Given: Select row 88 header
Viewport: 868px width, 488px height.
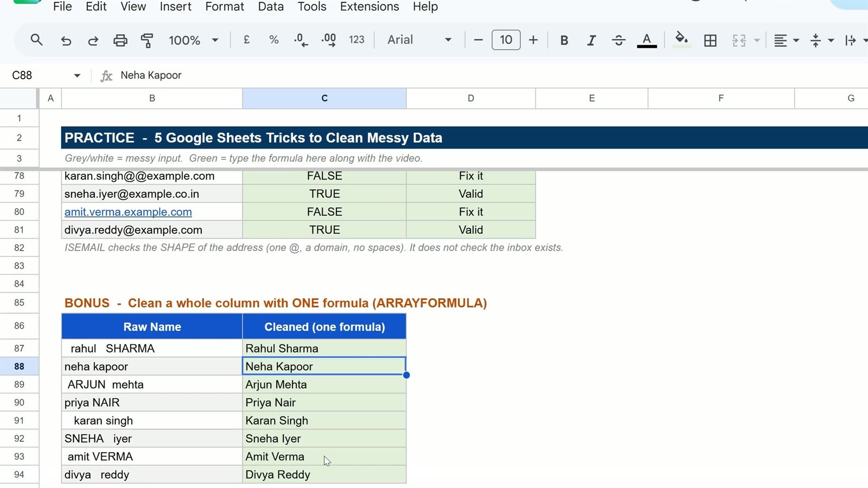Looking at the screenshot, I should pyautogui.click(x=19, y=367).
